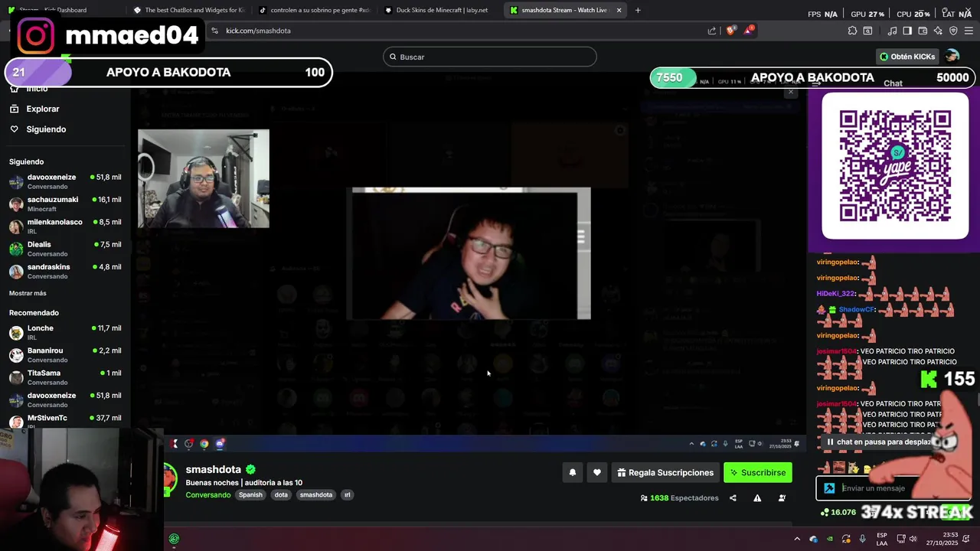Click the microphone tray icon in Windows taskbar
The width and height of the screenshot is (980, 551).
tap(863, 539)
